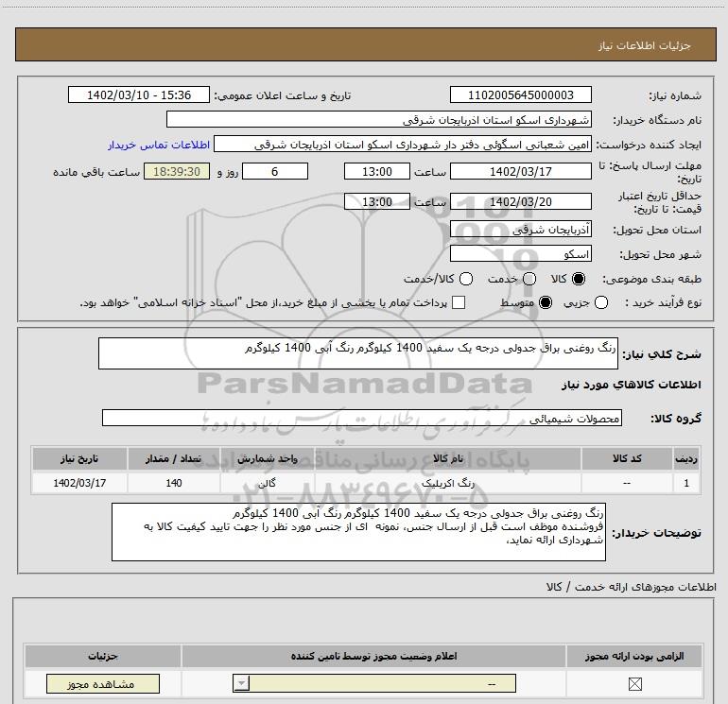The image size is (728, 704).
Task: Click the الزامی بودن ارائه مجوز header
Action: click(x=634, y=656)
